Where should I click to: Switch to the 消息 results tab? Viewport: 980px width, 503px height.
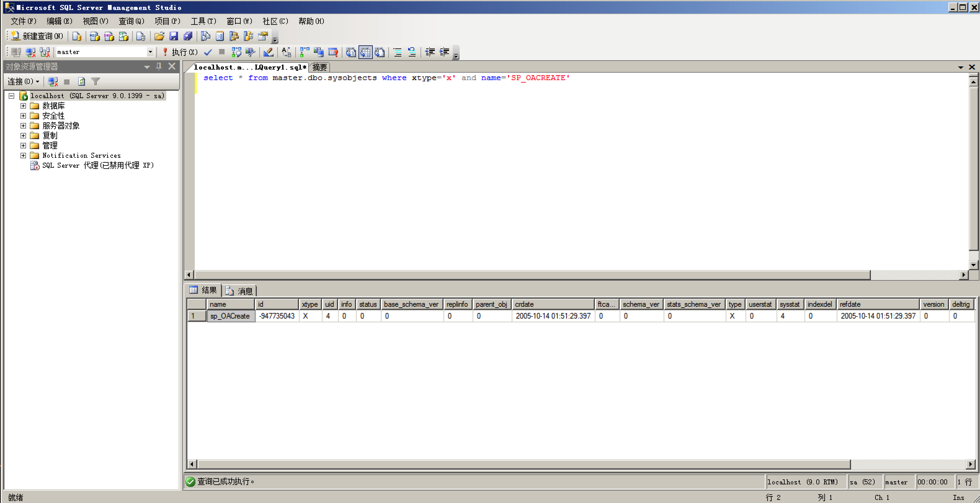240,291
